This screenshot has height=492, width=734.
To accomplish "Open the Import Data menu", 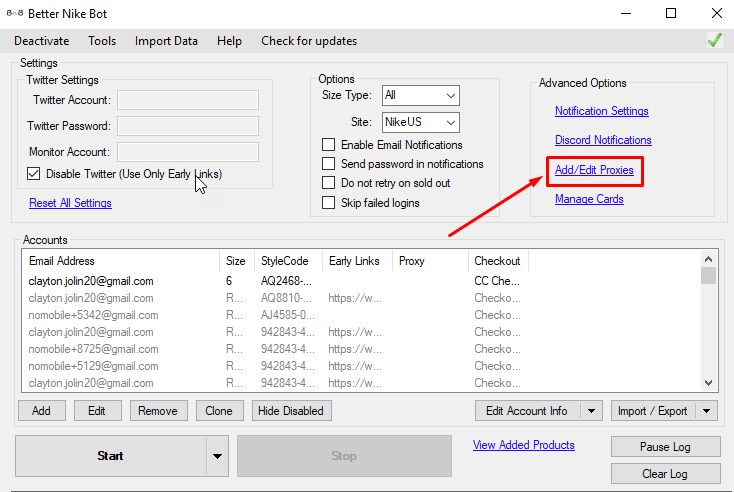I will click(166, 41).
